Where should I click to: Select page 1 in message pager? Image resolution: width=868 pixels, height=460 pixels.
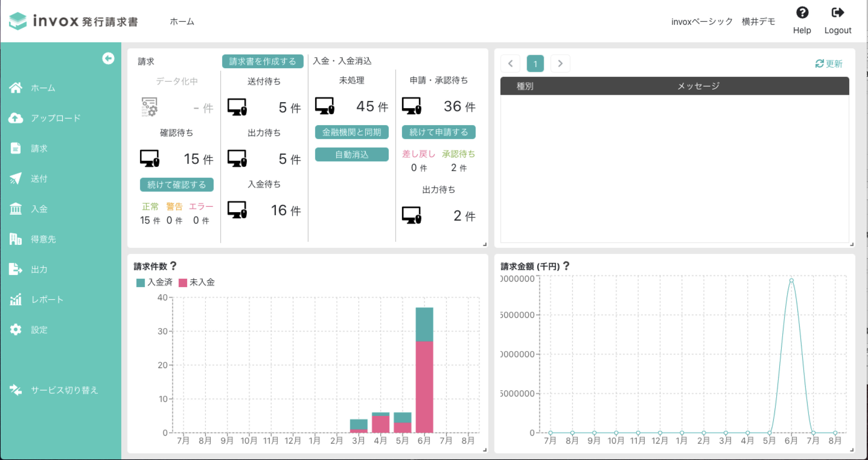click(535, 63)
